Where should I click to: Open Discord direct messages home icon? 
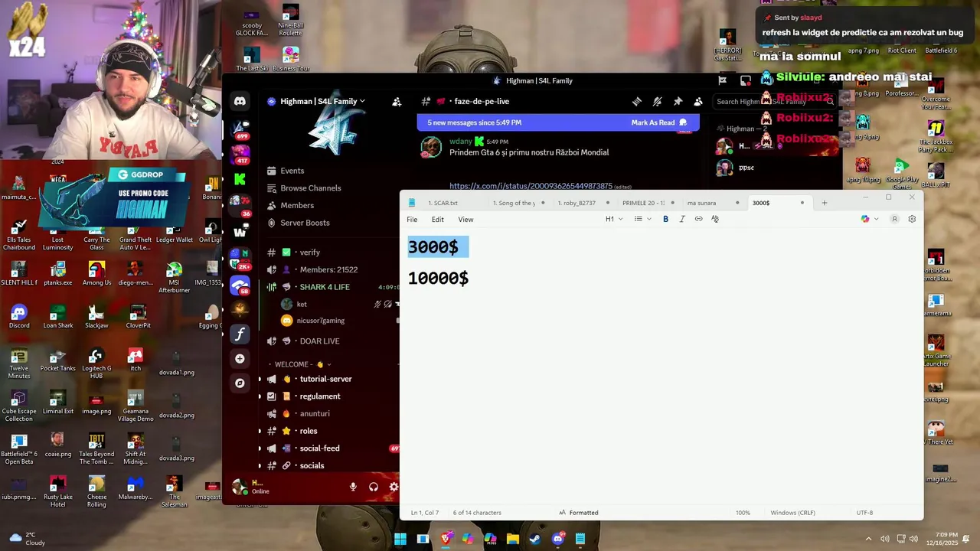pos(240,101)
